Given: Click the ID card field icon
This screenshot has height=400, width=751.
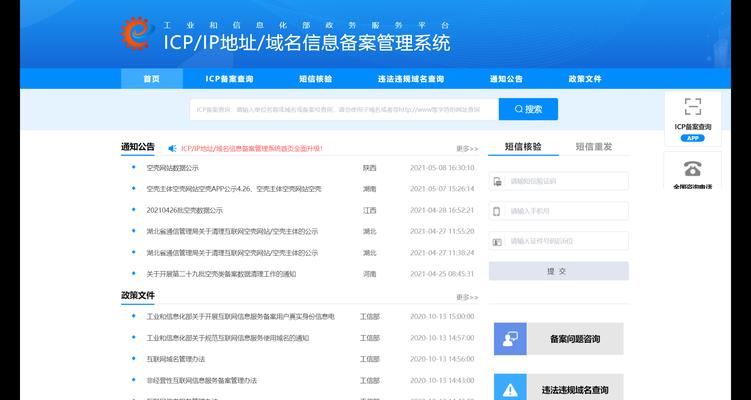Looking at the screenshot, I should tap(497, 242).
